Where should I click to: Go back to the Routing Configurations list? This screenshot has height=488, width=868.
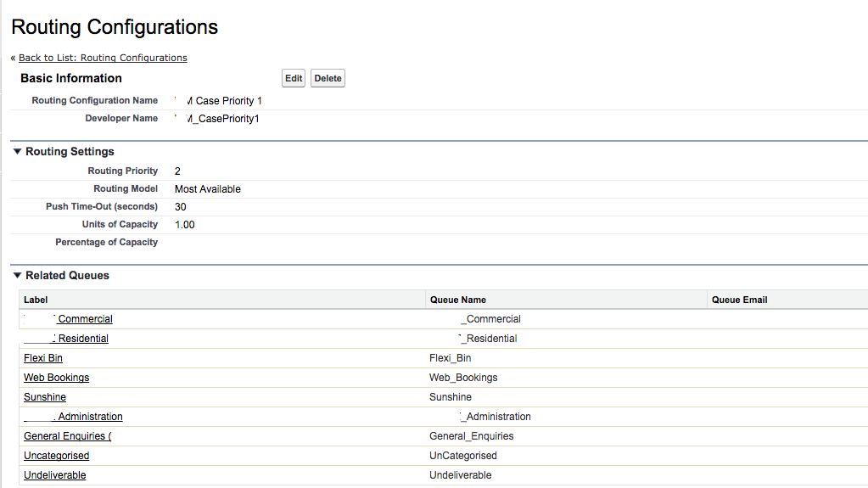(103, 58)
